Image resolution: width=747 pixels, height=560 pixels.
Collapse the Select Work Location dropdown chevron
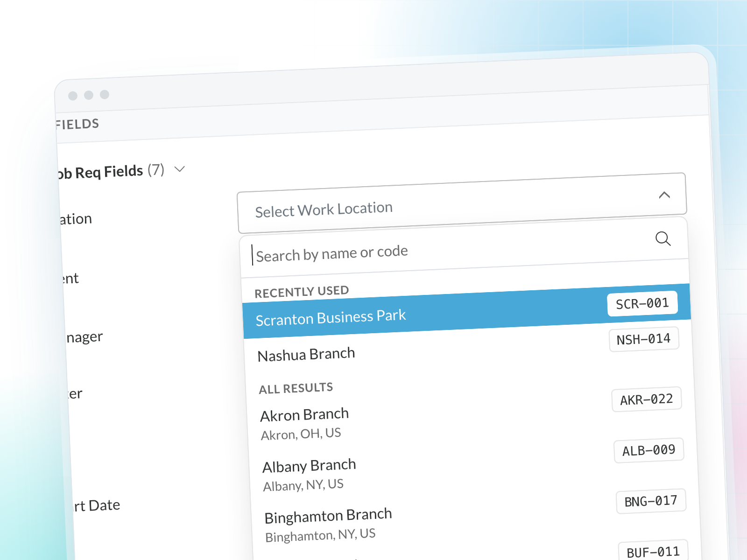(664, 195)
